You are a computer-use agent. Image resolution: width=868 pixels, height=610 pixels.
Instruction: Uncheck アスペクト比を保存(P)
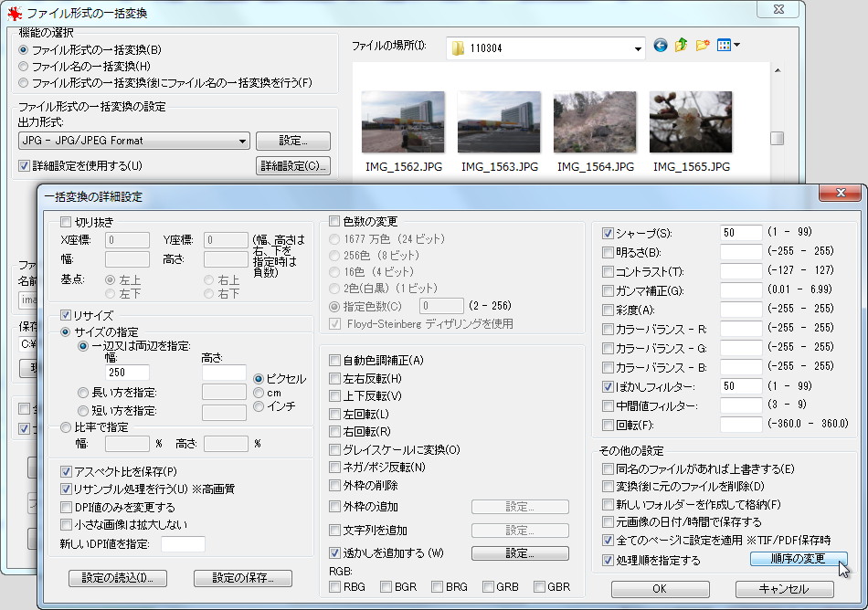coord(65,473)
